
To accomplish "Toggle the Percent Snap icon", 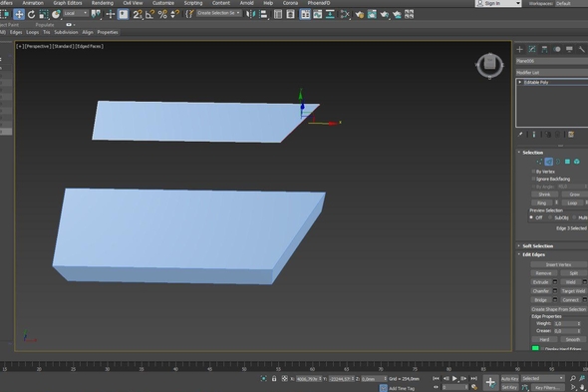I will (162, 14).
